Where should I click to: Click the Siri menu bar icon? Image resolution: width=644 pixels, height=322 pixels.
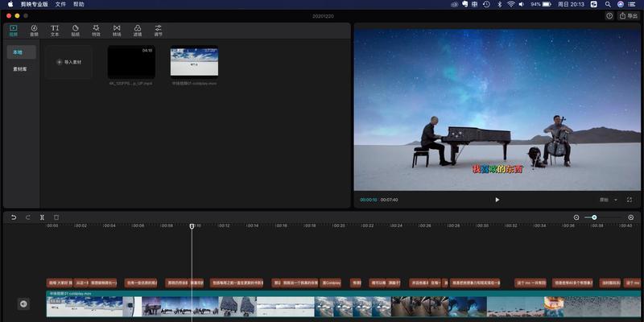click(621, 4)
